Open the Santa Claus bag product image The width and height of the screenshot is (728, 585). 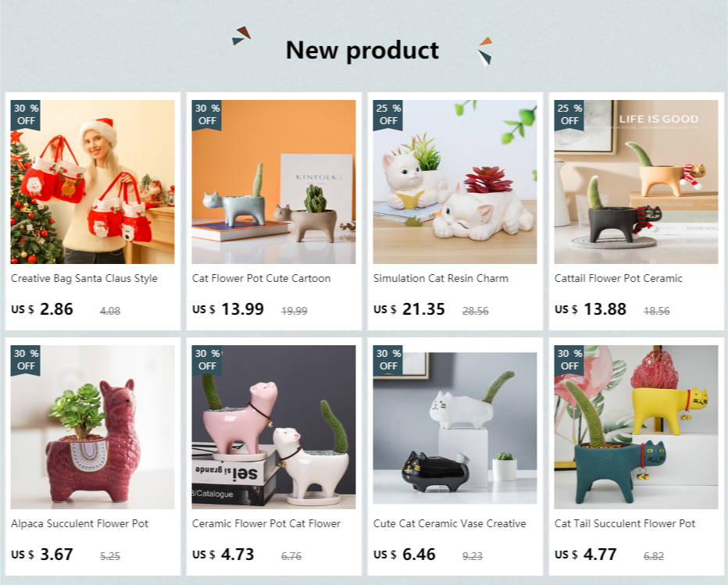[x=92, y=181]
